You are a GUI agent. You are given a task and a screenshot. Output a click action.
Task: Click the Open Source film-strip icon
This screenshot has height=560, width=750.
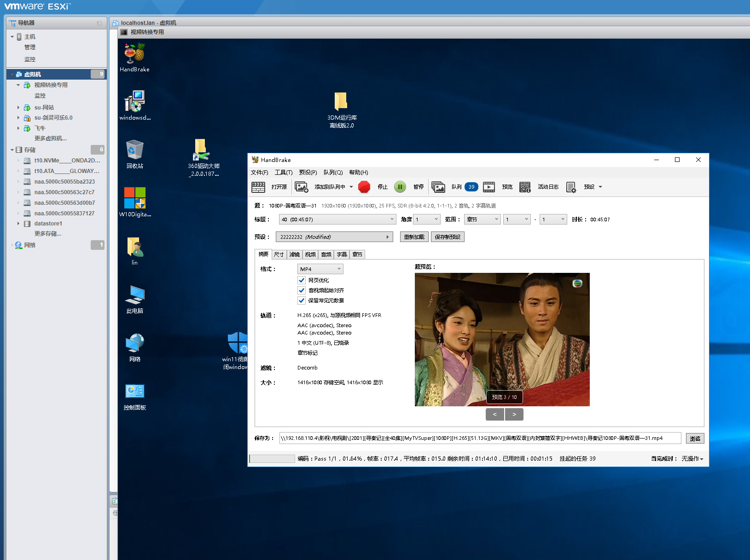pos(258,187)
